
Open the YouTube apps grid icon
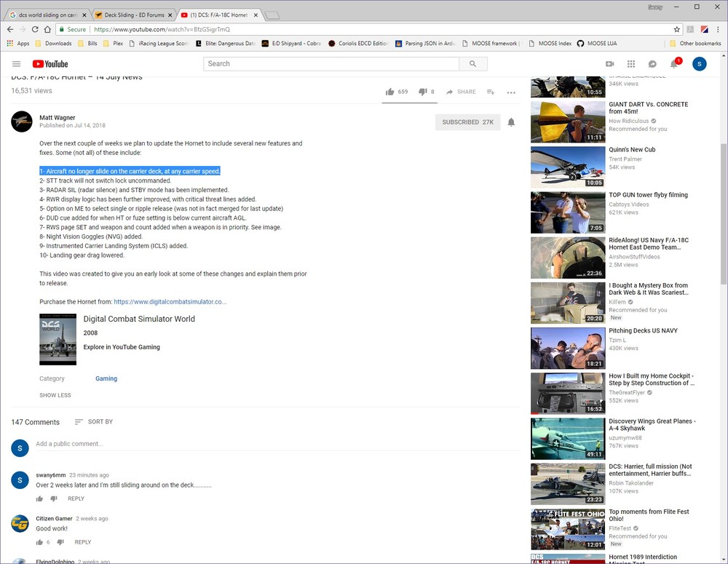[x=630, y=64]
